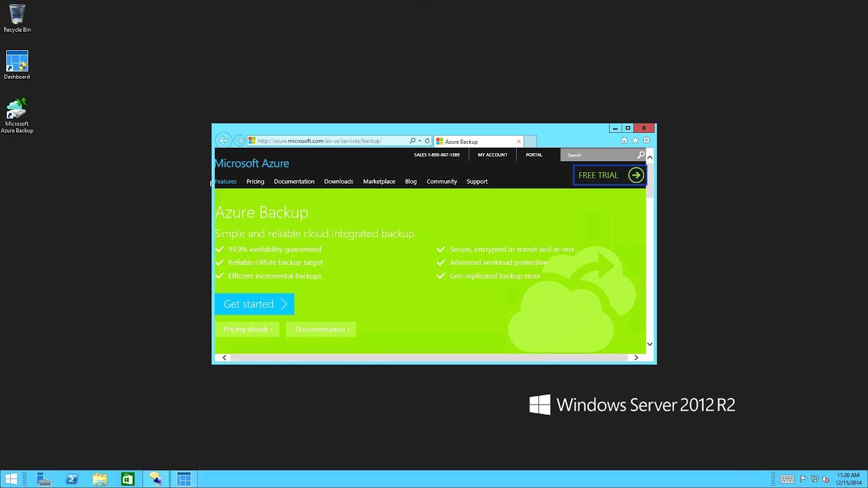The image size is (868, 488).
Task: Open the Documentation menu item
Action: pos(294,182)
